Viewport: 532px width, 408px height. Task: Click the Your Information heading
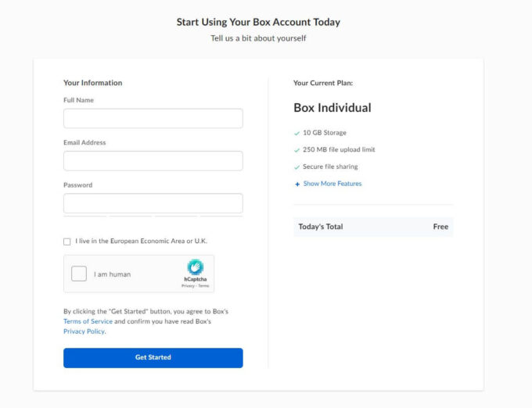point(92,83)
